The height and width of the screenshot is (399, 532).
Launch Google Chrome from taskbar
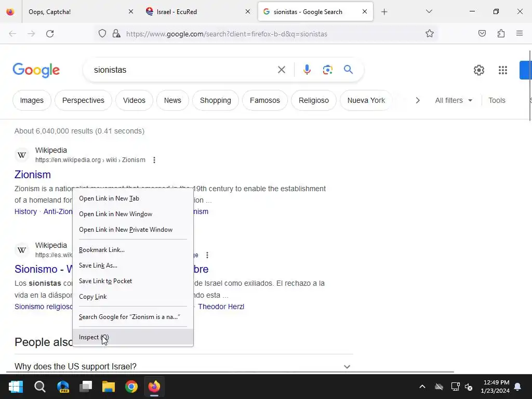click(131, 387)
